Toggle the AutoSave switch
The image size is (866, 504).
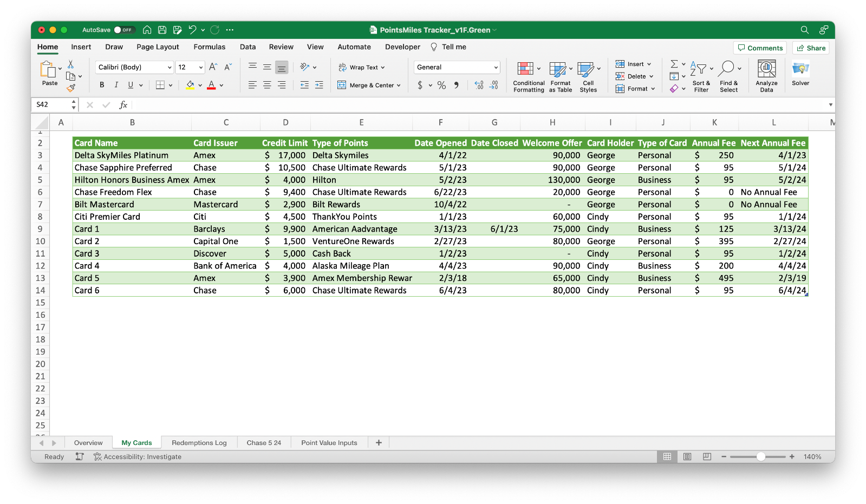[123, 30]
